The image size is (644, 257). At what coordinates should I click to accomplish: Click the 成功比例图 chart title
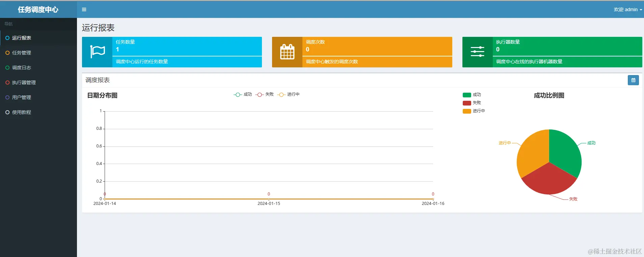549,95
